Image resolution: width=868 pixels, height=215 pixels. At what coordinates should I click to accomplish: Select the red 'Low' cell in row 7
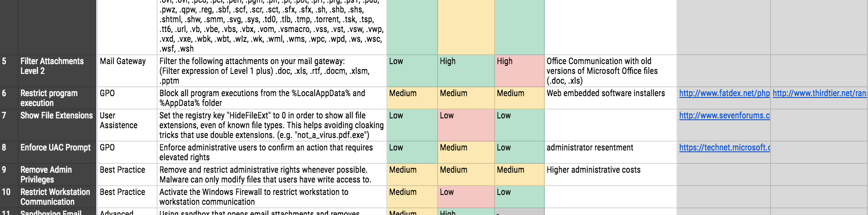[466, 125]
